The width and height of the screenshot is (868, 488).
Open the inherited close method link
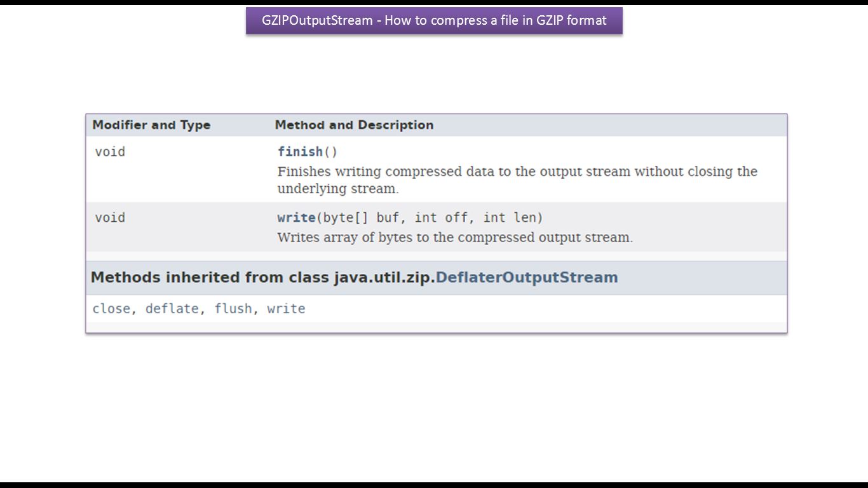click(x=111, y=309)
